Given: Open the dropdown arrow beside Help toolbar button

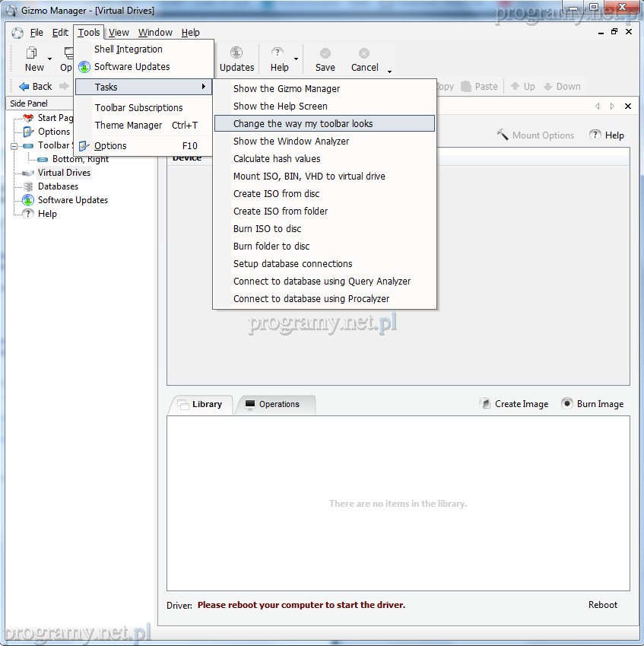Looking at the screenshot, I should pyautogui.click(x=296, y=59).
